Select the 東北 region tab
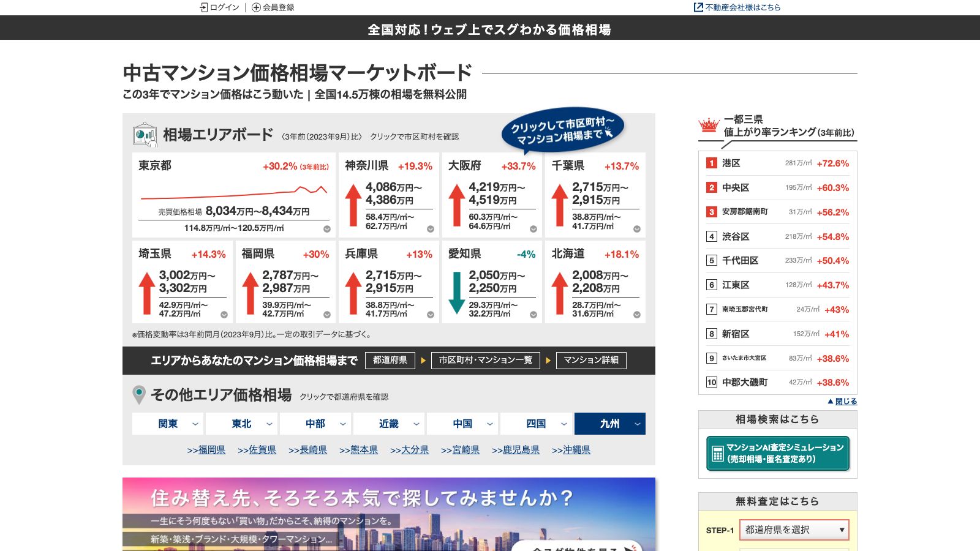Image resolution: width=980 pixels, height=551 pixels. [x=241, y=424]
